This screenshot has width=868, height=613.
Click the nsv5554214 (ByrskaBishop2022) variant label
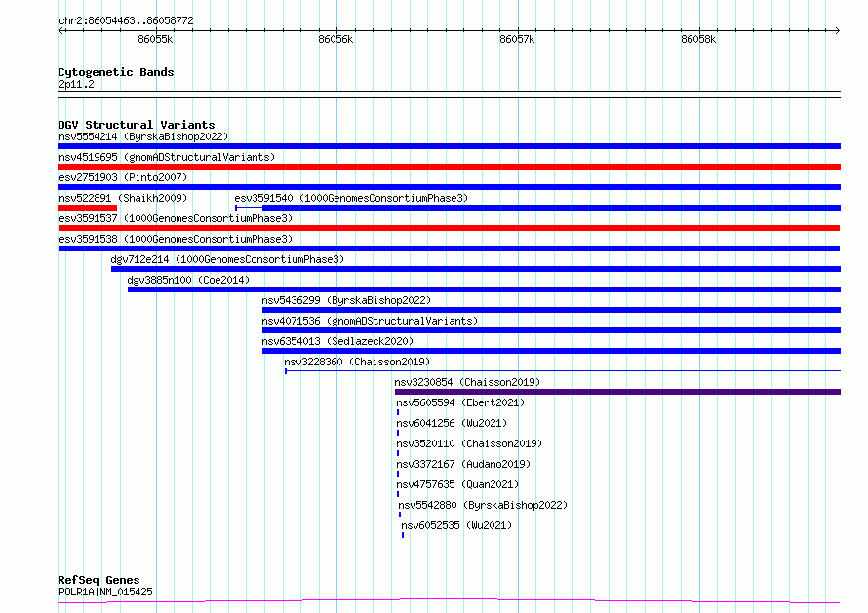143,136
